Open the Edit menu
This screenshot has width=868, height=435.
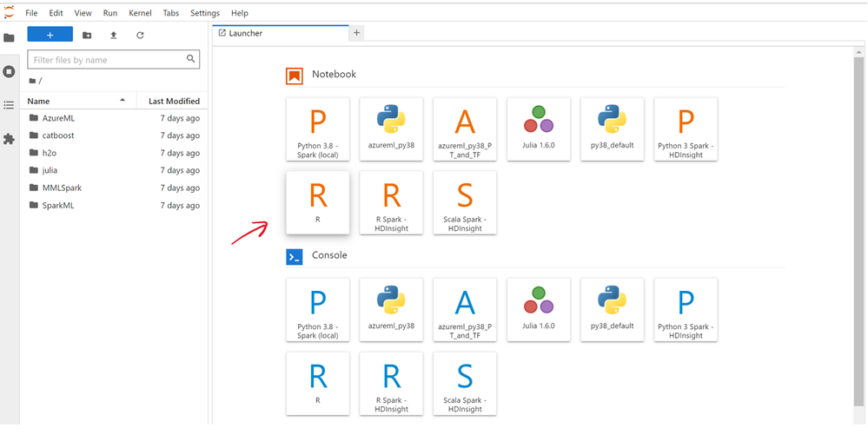(56, 13)
